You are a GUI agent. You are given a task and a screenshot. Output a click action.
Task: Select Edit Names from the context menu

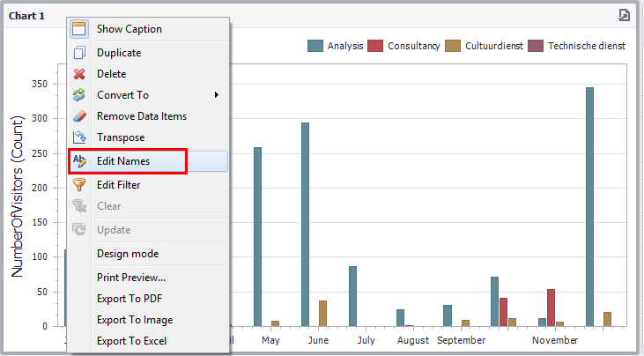click(x=123, y=161)
